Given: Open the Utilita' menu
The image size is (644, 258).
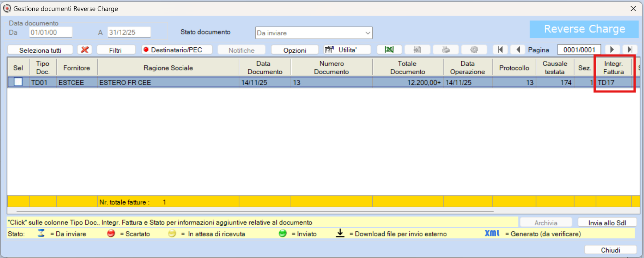Looking at the screenshot, I should (347, 50).
